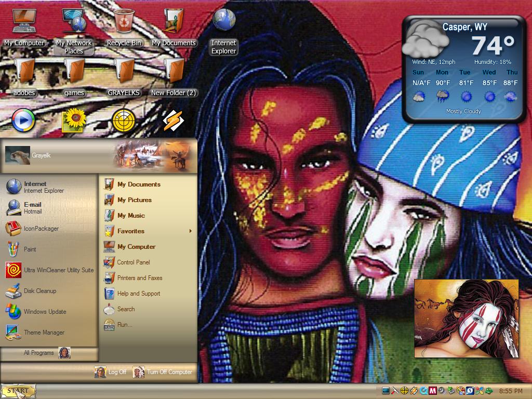Open the Run... dialog
The width and height of the screenshot is (532, 399).
(148, 325)
